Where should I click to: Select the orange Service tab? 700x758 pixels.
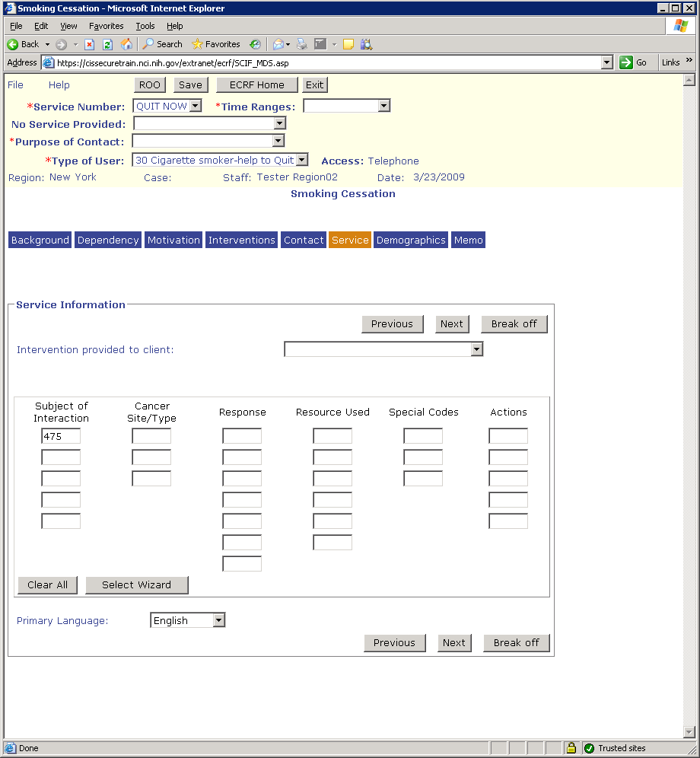coord(350,240)
